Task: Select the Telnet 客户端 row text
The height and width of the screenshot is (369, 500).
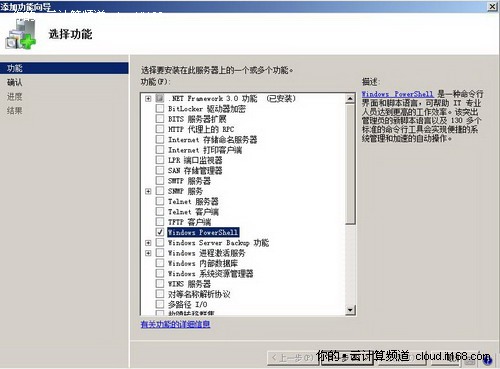Action: point(193,212)
